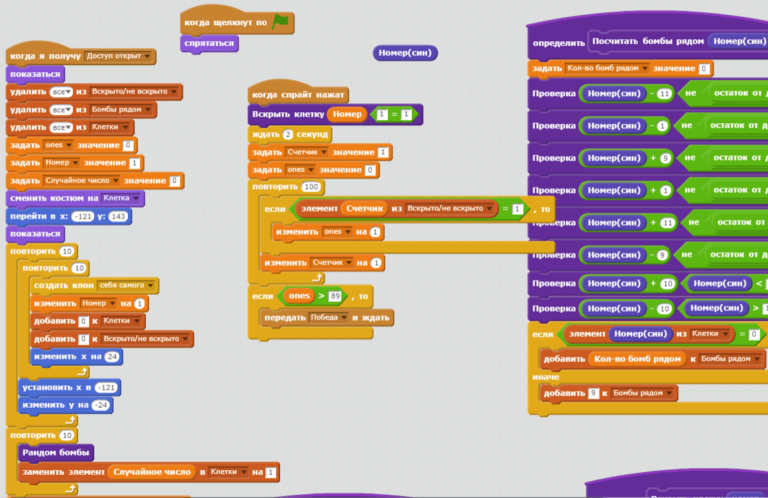Click 'Случайное число' variable in заменить элемент block
This screenshot has height=498, width=768.
pyautogui.click(x=152, y=472)
